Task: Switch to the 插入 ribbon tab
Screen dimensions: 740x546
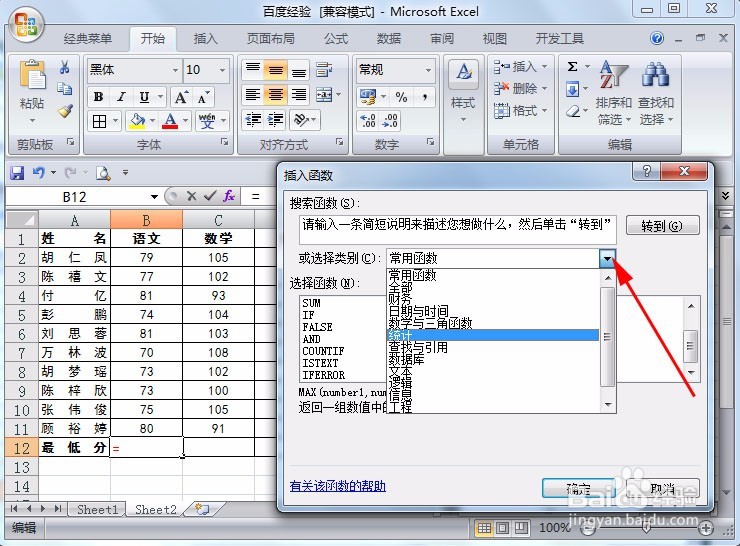Action: point(205,38)
